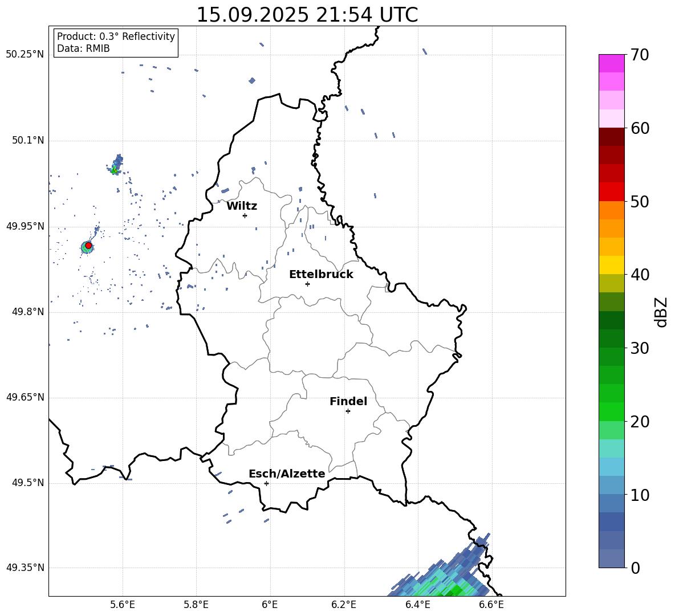Click the 6°E longitude label

coord(270,605)
